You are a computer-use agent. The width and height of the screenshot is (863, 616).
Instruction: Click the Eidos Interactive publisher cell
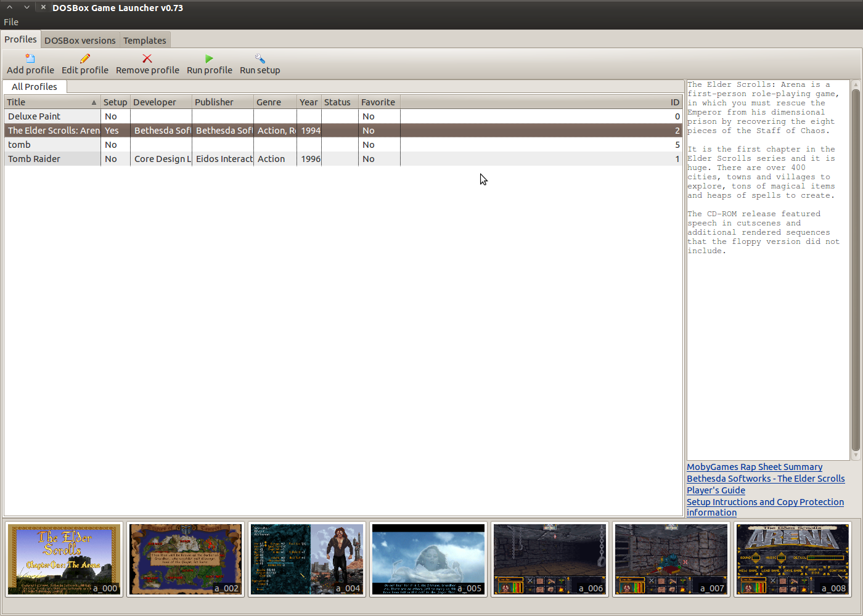pyautogui.click(x=223, y=159)
